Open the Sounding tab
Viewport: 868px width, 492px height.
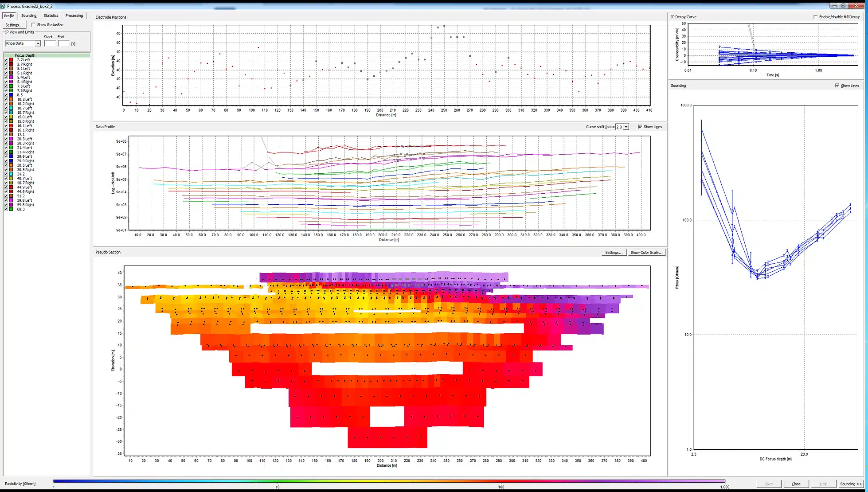pos(29,16)
